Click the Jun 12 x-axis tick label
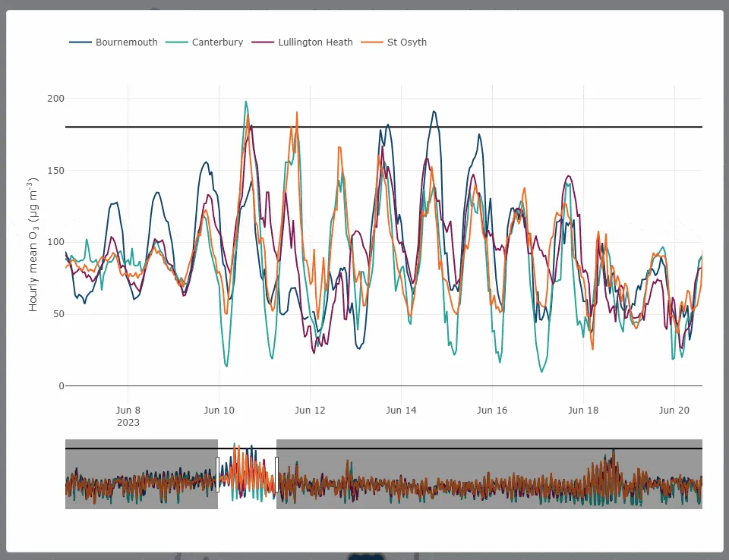The image size is (729, 560). click(x=310, y=411)
